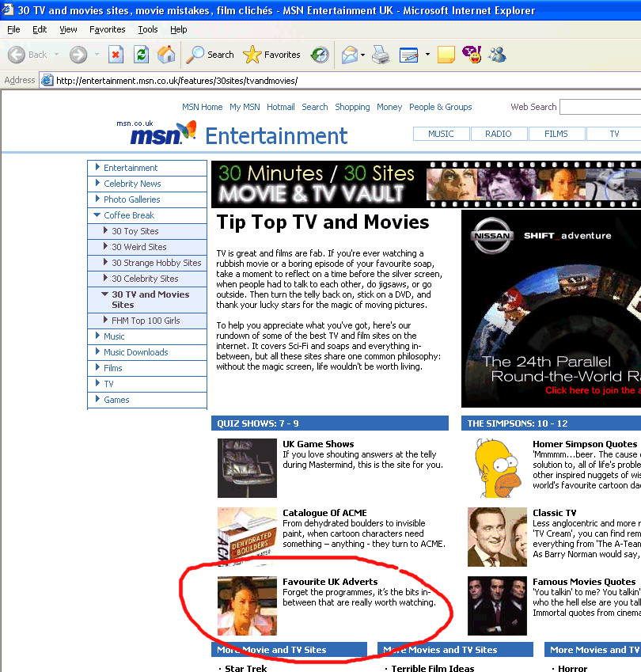The width and height of the screenshot is (641, 672).
Task: Open the Search magnifier toolbar button
Action: coord(211,55)
